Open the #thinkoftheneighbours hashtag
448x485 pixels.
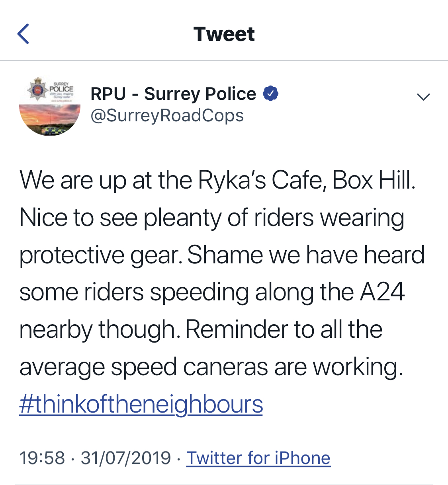(141, 404)
